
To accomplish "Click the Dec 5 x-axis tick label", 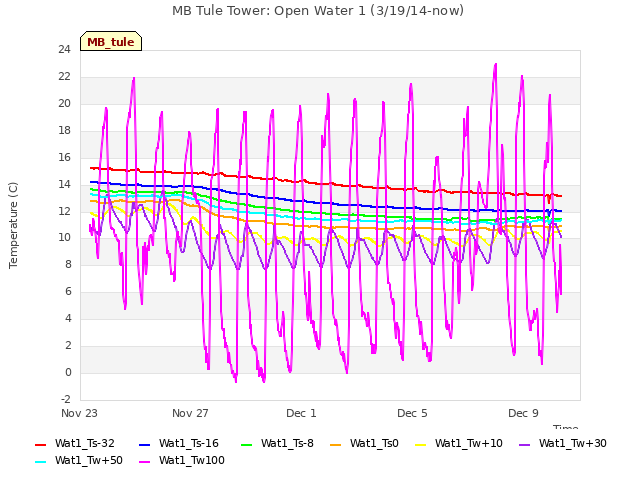I will [x=412, y=413].
